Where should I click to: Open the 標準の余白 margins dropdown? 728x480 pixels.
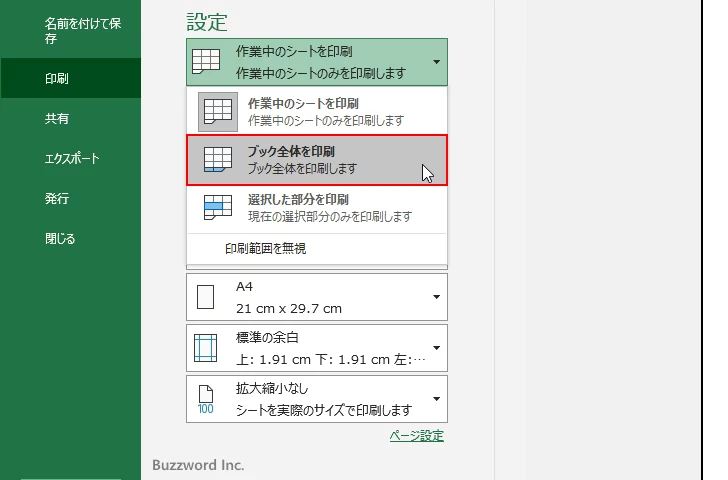[317, 348]
